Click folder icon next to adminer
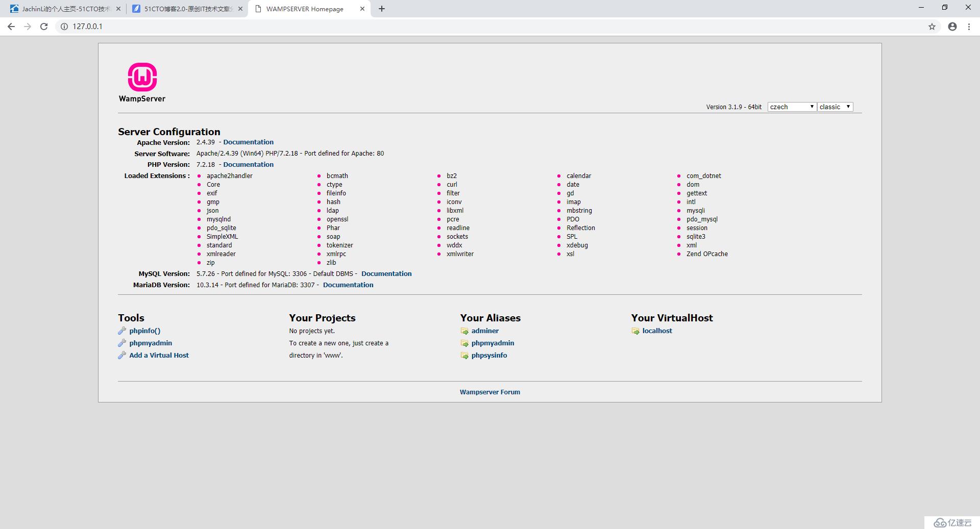 464,331
